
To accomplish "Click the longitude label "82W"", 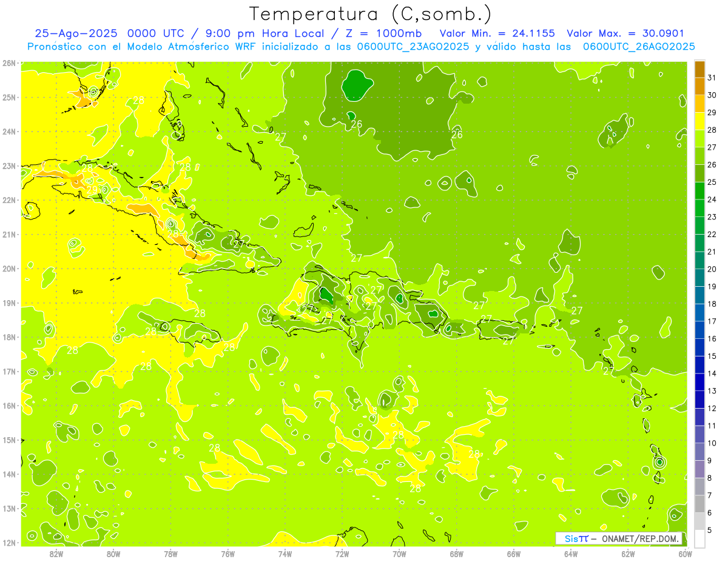I will [x=56, y=554].
